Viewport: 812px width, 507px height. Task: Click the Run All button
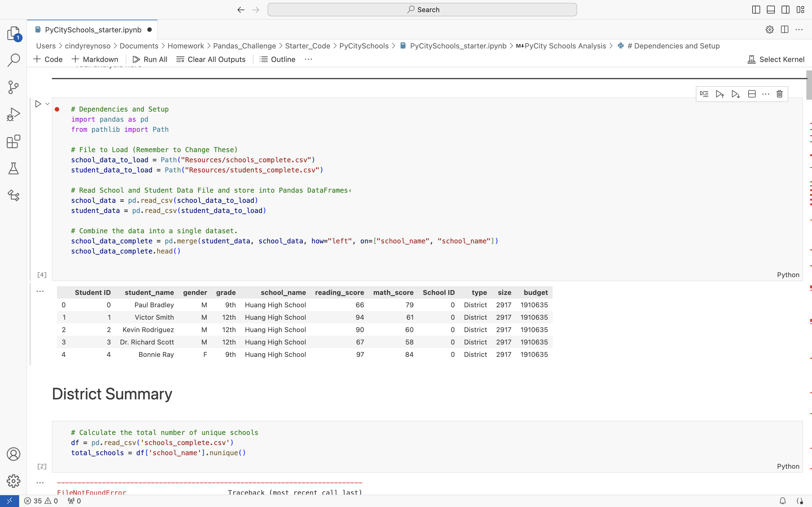(x=150, y=59)
